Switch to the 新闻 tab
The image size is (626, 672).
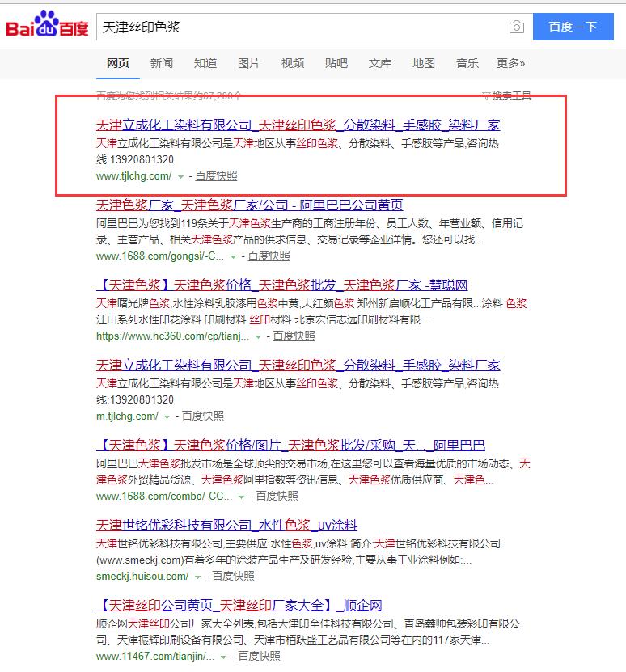point(162,63)
